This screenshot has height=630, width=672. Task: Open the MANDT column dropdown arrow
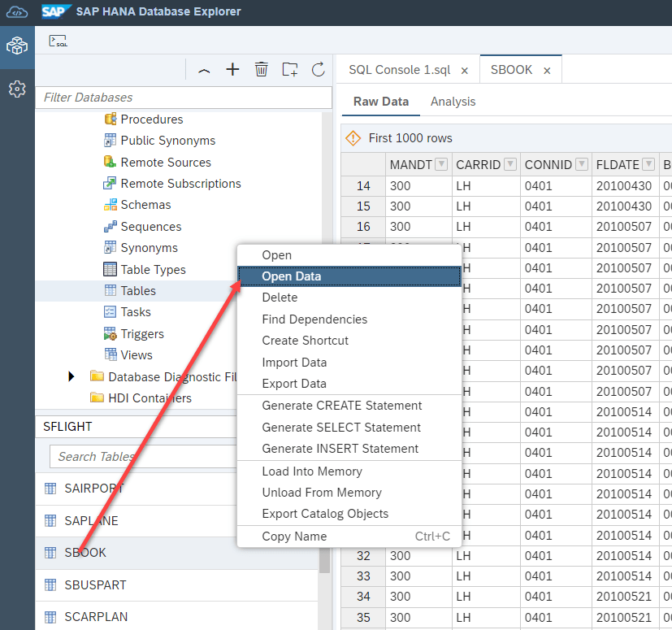(441, 164)
